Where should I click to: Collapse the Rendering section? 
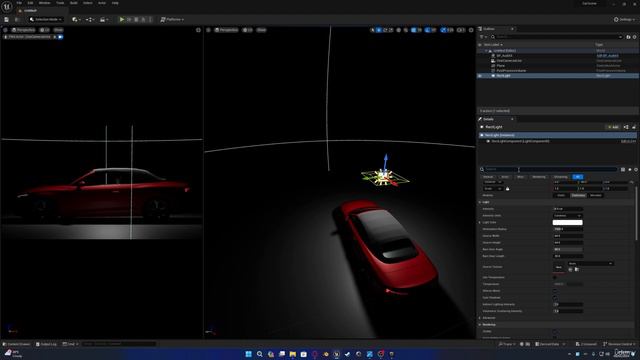click(x=480, y=325)
